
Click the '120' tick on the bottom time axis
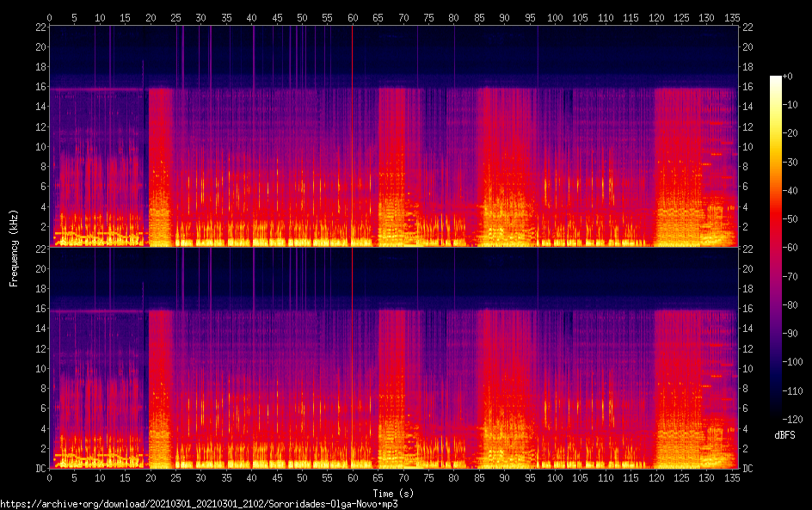click(656, 477)
